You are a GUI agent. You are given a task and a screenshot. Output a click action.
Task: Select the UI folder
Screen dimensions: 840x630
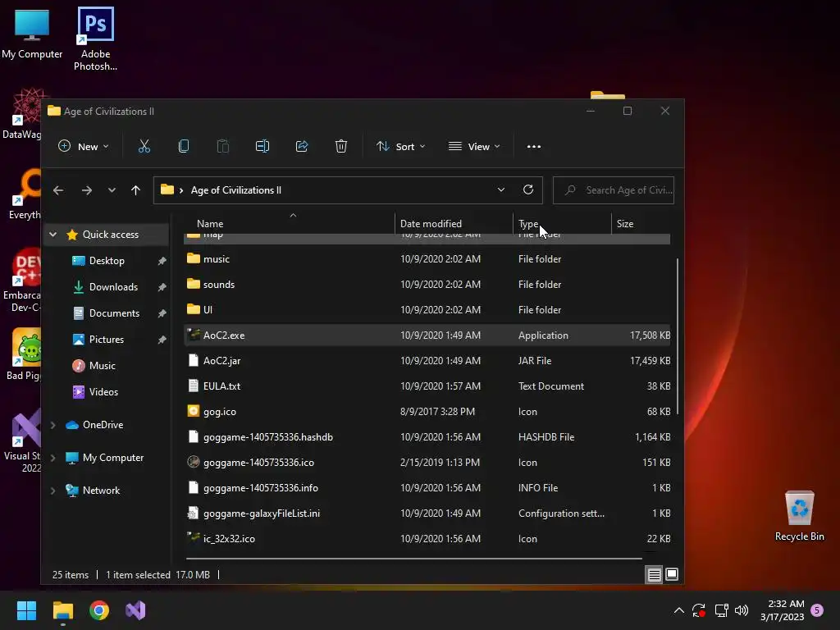(x=427, y=309)
